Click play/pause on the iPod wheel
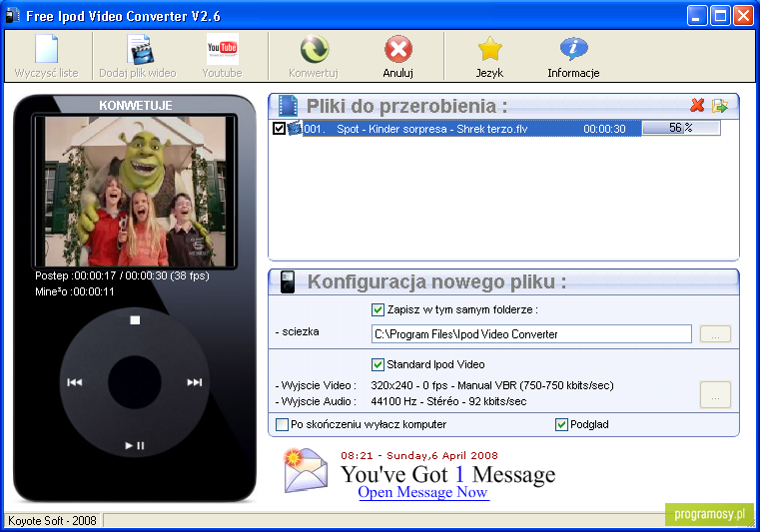Viewport: 760px width, 532px height. pyautogui.click(x=135, y=445)
